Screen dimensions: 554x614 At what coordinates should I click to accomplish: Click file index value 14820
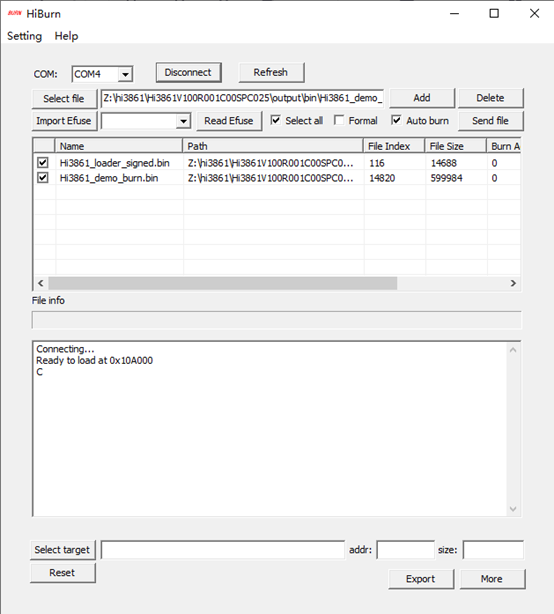[x=382, y=178]
